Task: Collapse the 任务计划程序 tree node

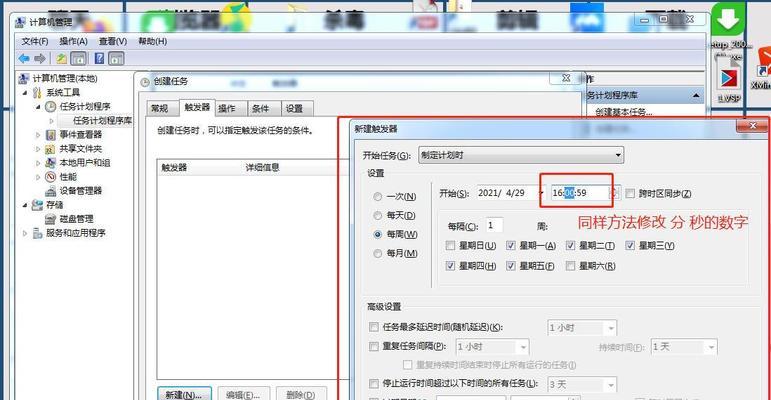Action: (38, 106)
